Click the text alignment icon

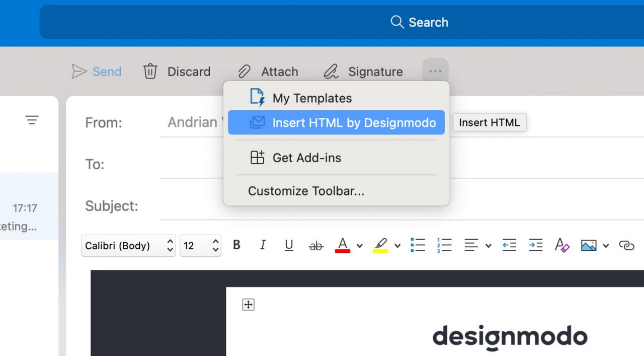click(x=471, y=245)
